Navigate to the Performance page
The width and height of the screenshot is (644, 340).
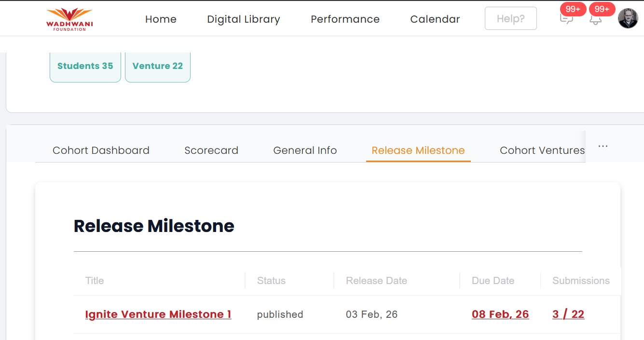(345, 19)
